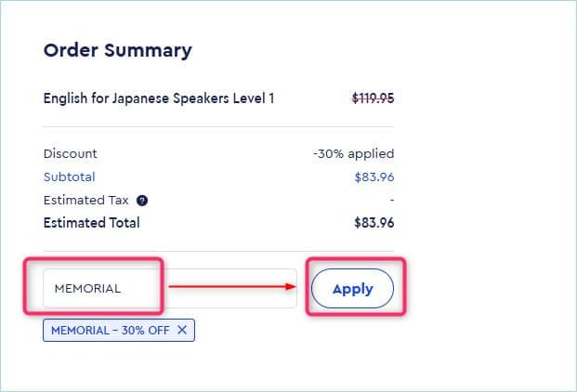This screenshot has height=392, width=577.
Task: Select English for Japanese Speakers Level 1
Action: [159, 98]
